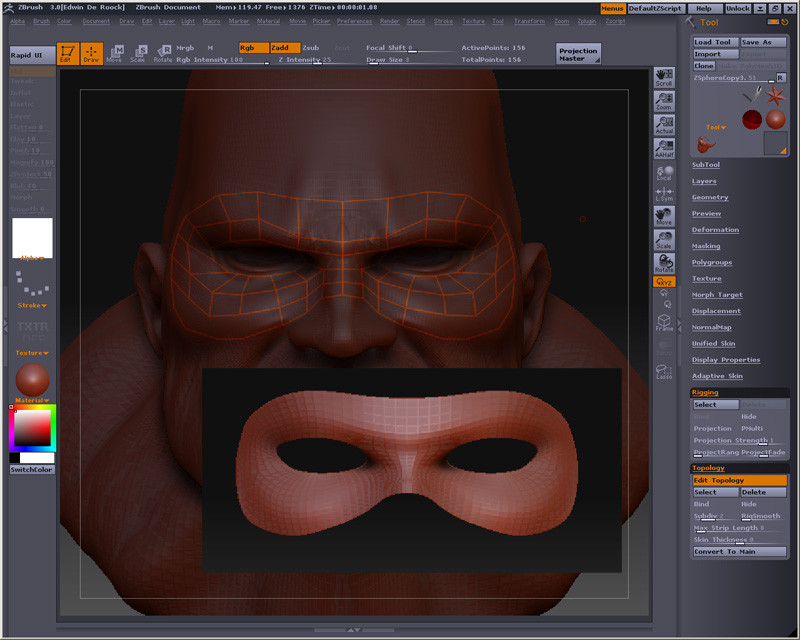
Task: Expand the Adaptive Skin sub-palette
Action: (717, 376)
